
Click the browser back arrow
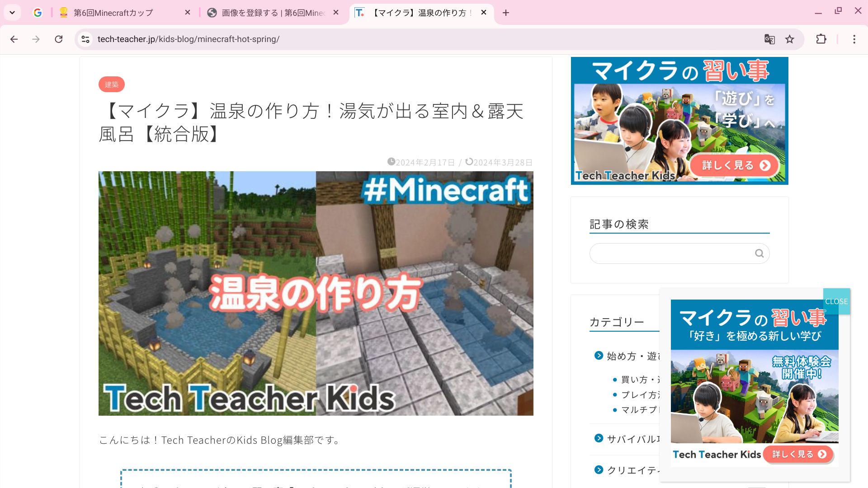[x=14, y=39]
